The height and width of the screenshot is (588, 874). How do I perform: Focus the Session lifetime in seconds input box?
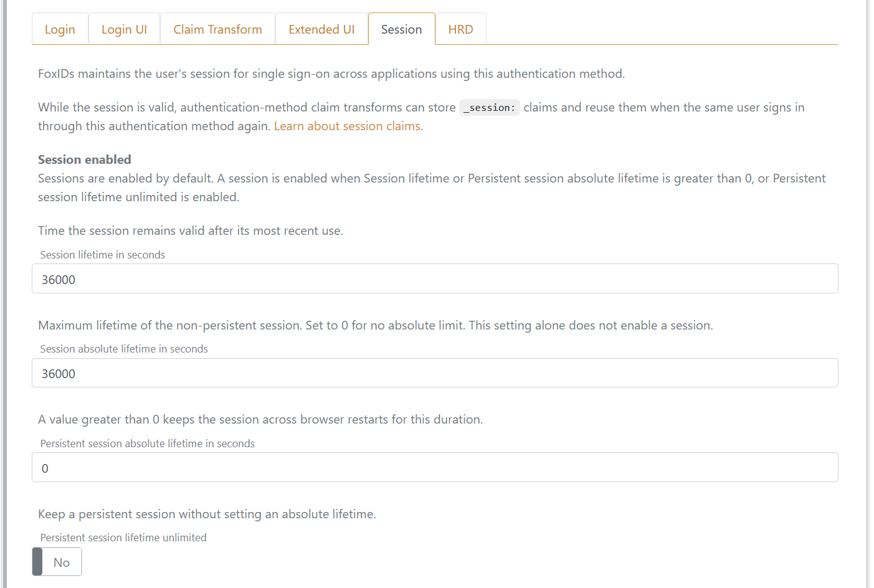coord(435,279)
